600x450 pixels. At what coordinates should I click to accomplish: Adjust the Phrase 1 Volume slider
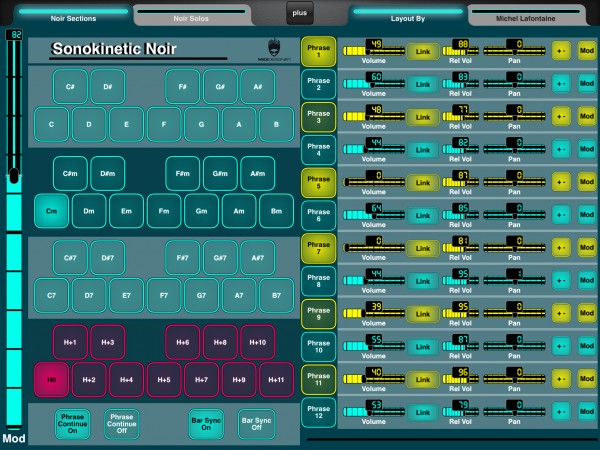pyautogui.click(x=373, y=51)
